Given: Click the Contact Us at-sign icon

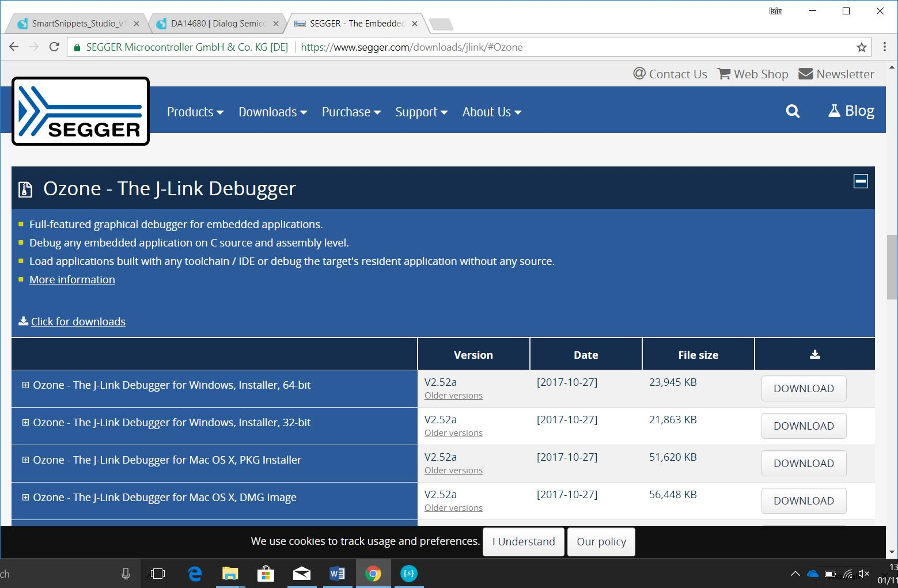Looking at the screenshot, I should [639, 73].
